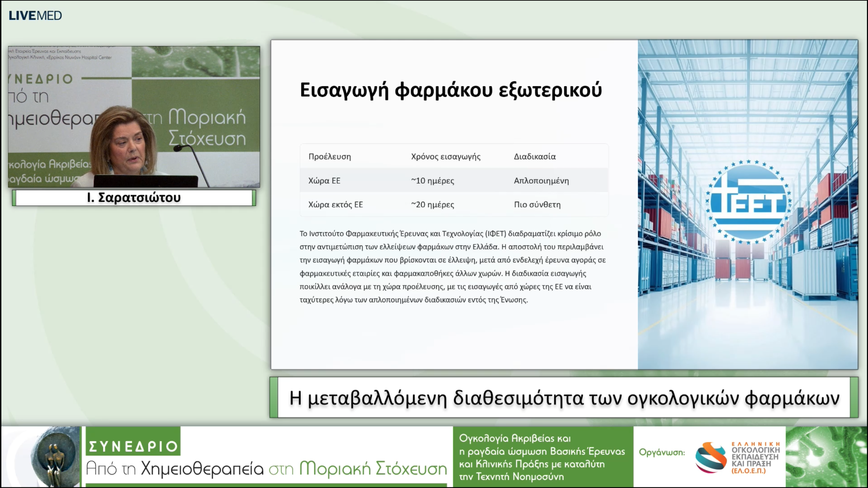This screenshot has height=488, width=868.
Task: Click the talk title about ογκολογικών φαρμάκων
Action: (564, 398)
